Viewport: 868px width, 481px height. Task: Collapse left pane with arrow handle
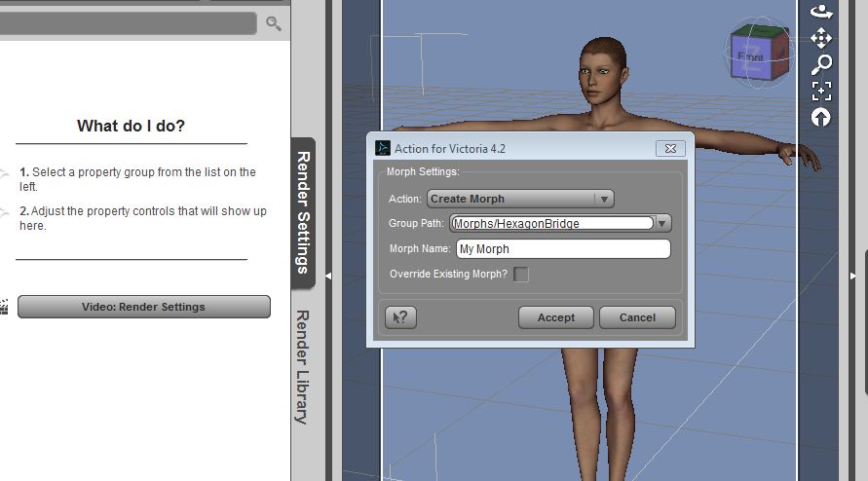[x=328, y=276]
